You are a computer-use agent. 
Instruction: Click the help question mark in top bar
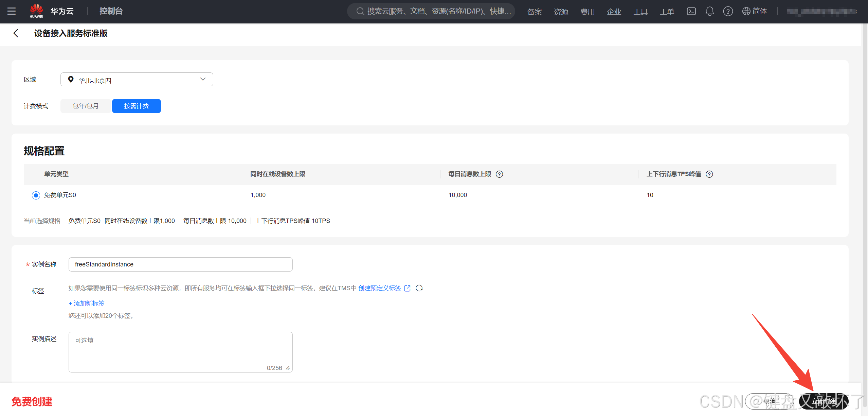(728, 11)
